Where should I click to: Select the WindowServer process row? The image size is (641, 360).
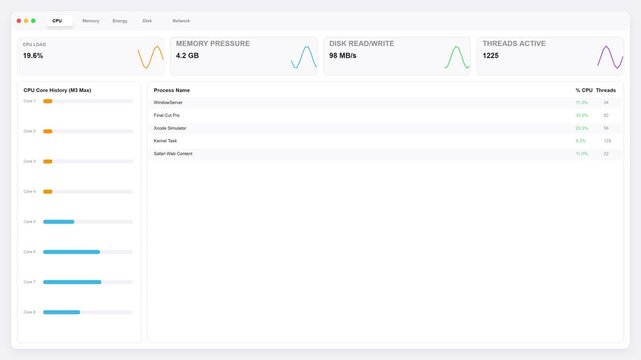tap(385, 103)
